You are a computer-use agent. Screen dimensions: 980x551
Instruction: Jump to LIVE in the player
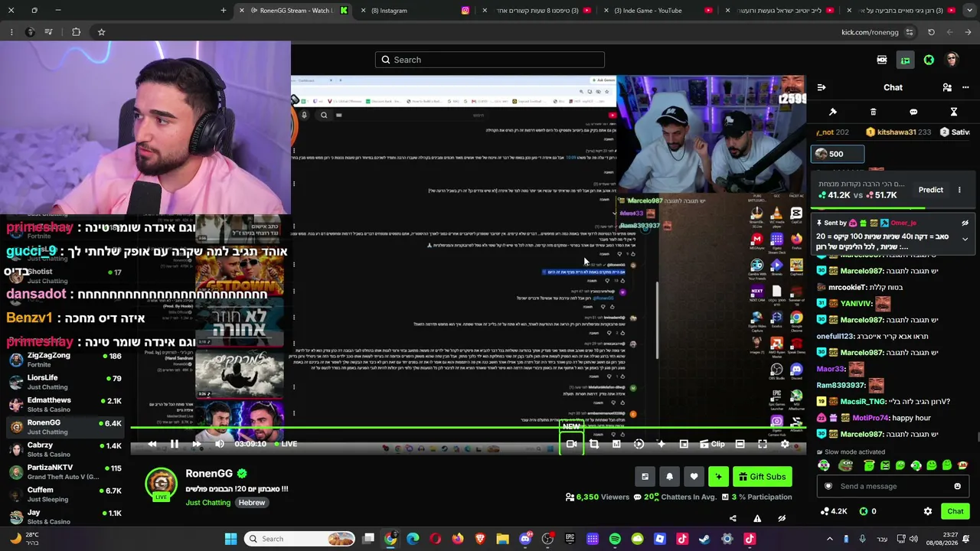click(x=285, y=444)
